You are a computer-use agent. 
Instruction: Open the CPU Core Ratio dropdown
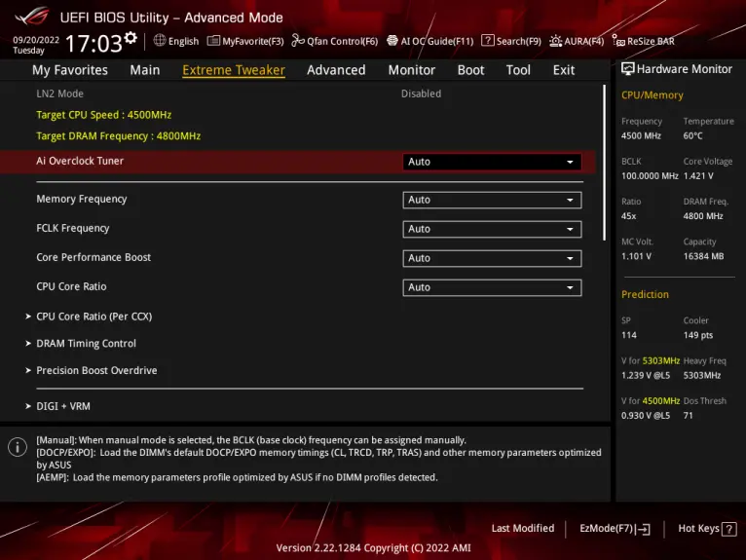(x=492, y=287)
